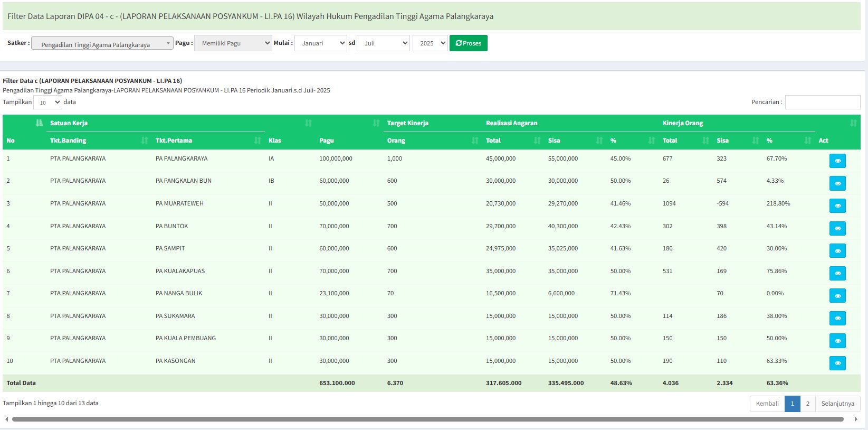View details for PA BUNTOK row

837,228
